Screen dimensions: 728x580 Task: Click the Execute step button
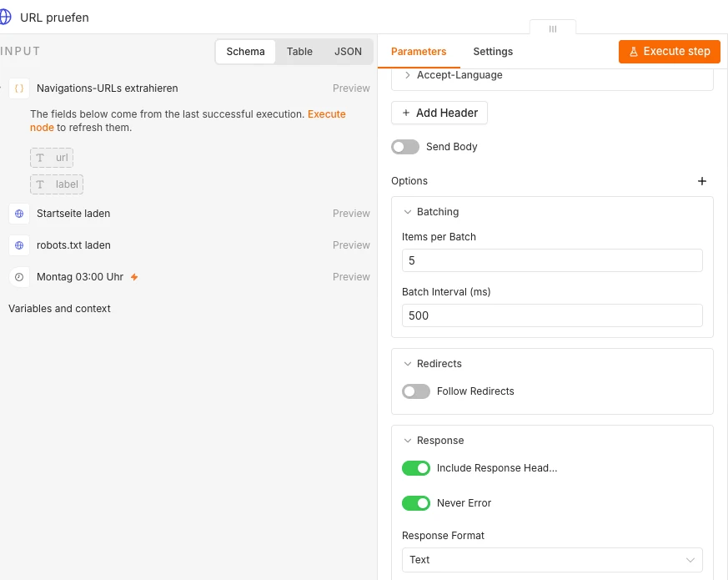pos(670,52)
